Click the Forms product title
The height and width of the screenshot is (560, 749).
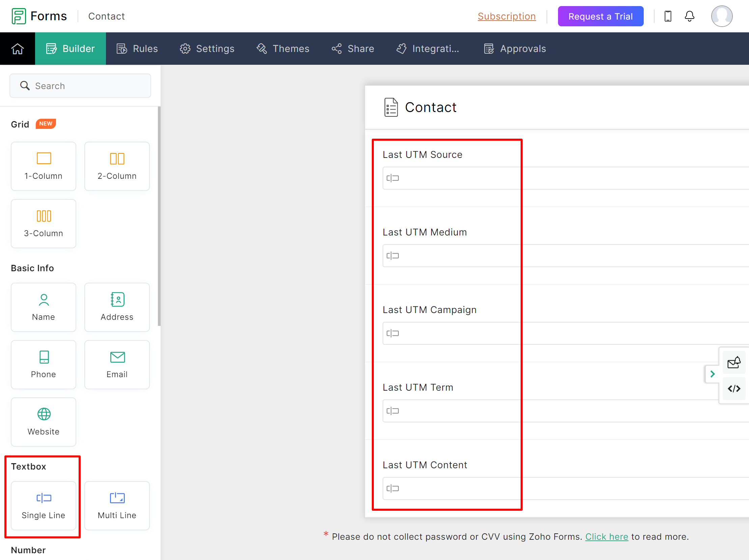tap(49, 16)
